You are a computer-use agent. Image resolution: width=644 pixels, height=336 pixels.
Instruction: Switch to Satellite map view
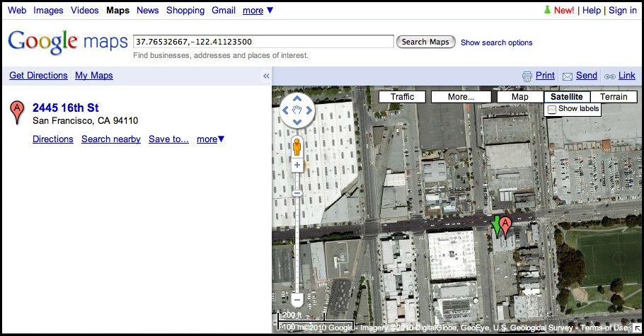click(566, 97)
